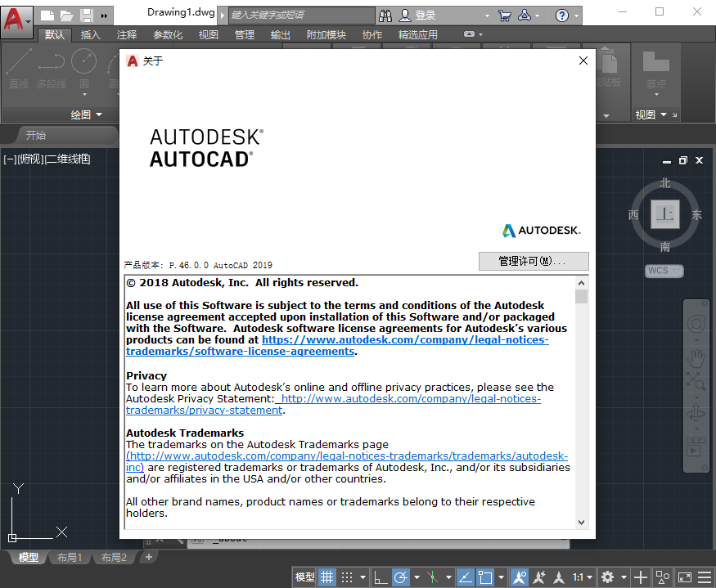Expand the 1:1 annotation scale dropdown
Screen dimensions: 716x588
[x=583, y=577]
